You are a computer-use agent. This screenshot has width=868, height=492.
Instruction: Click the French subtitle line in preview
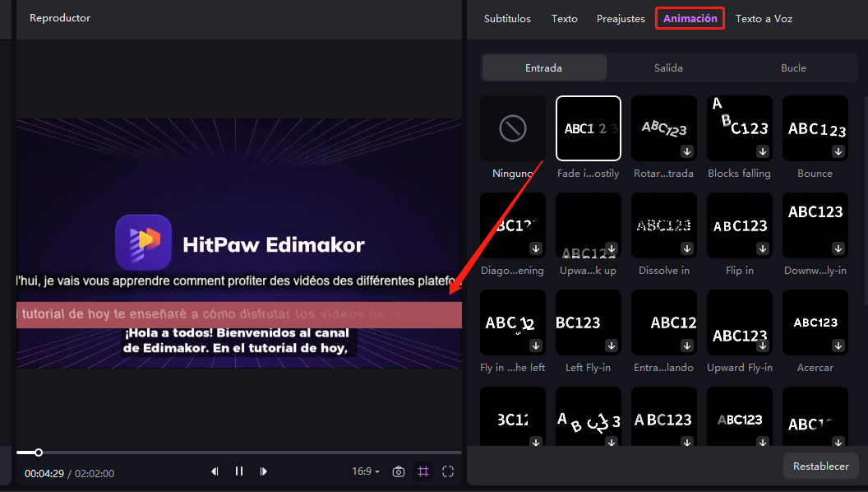(239, 281)
